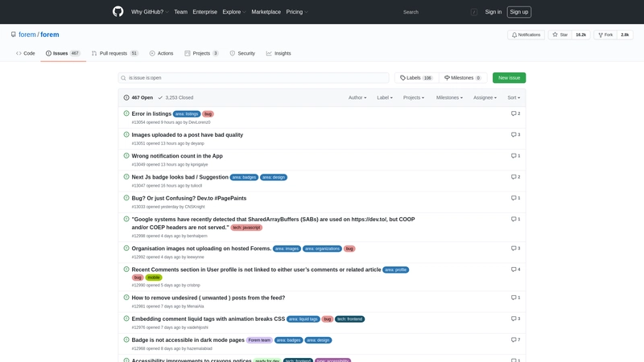Viewport: 644px width, 362px height.
Task: Click the Notifications button
Action: click(x=526, y=35)
